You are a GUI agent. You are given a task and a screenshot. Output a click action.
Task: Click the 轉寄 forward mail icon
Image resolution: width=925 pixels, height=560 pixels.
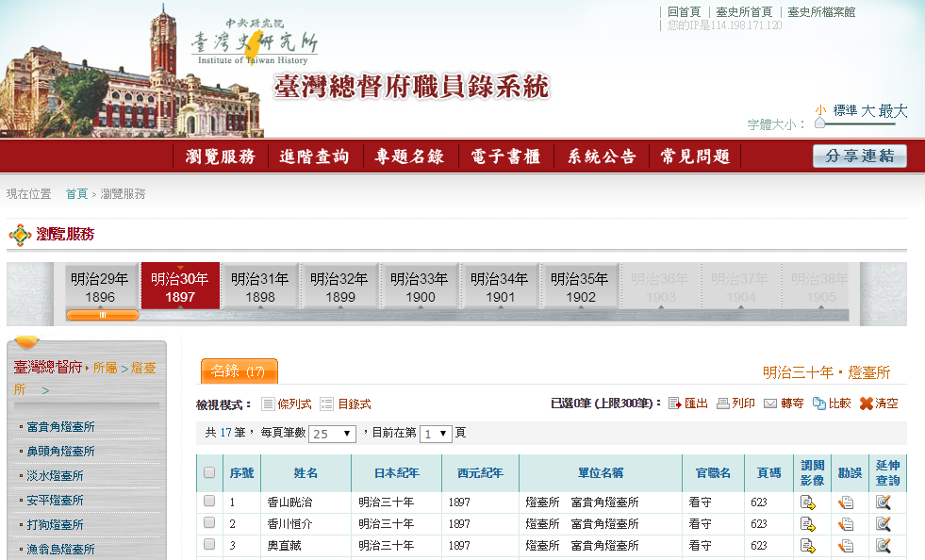point(769,404)
